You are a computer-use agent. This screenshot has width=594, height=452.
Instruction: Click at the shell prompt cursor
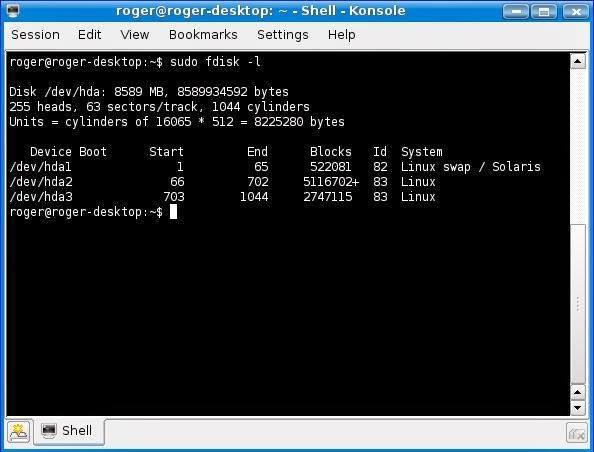pos(173,211)
